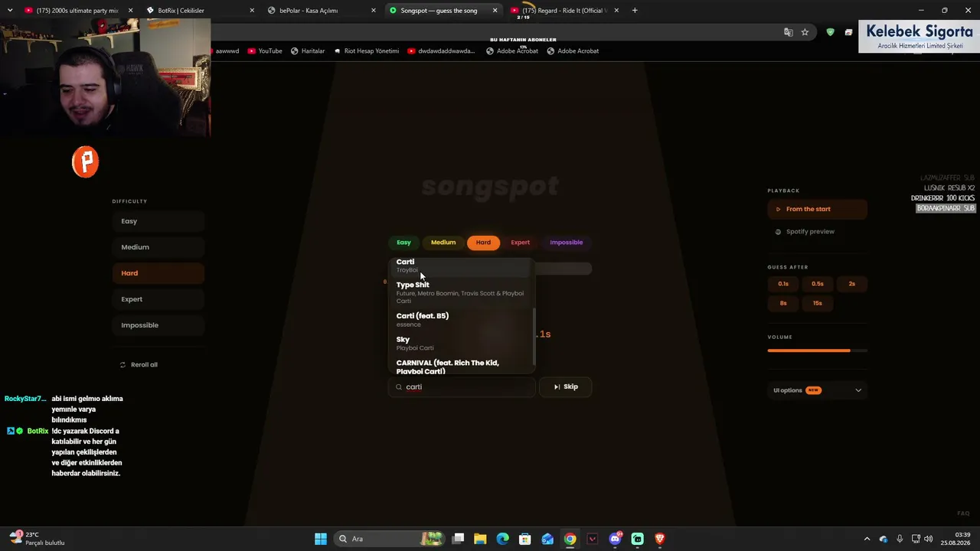This screenshot has height=551, width=980.
Task: Adjust the Volume slider
Action: point(818,350)
